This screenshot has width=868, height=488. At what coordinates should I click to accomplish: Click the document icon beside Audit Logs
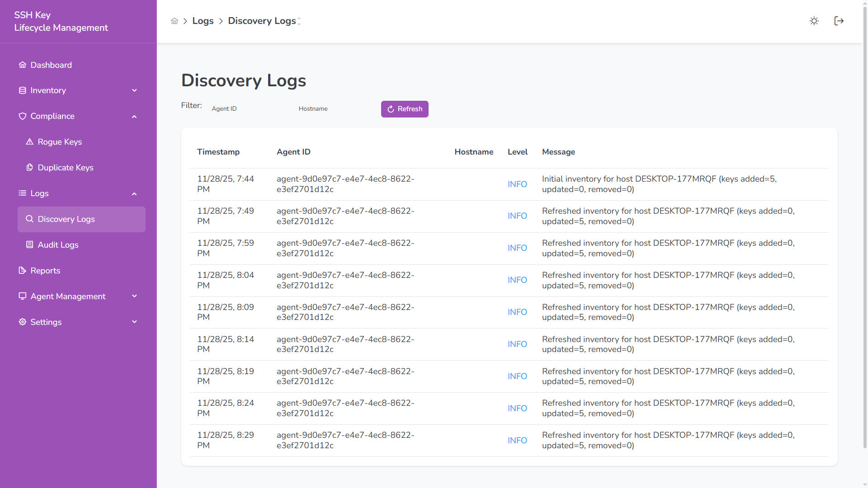pos(30,244)
